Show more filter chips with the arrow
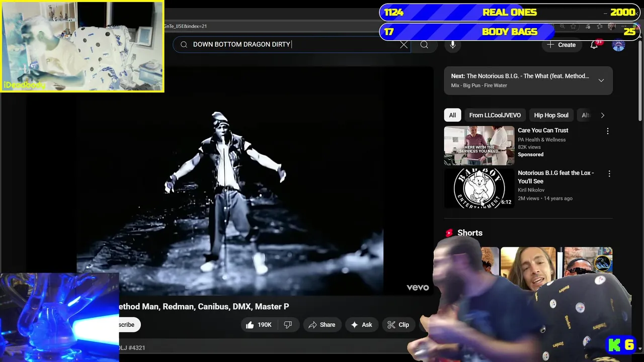The image size is (644, 362). coord(602,115)
